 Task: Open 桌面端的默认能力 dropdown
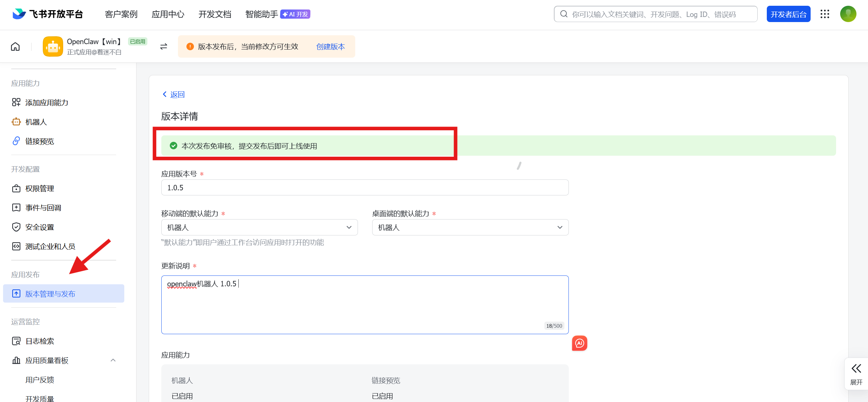click(x=470, y=227)
